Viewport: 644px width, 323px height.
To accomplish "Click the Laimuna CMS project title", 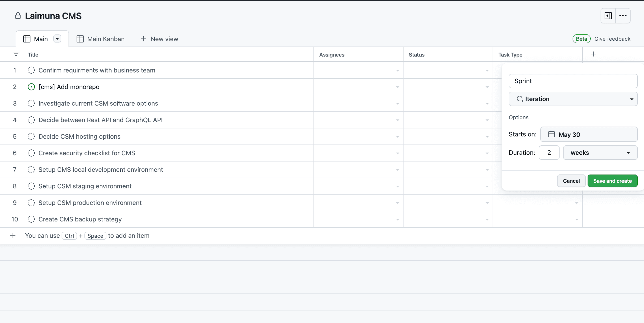I will tap(53, 16).
